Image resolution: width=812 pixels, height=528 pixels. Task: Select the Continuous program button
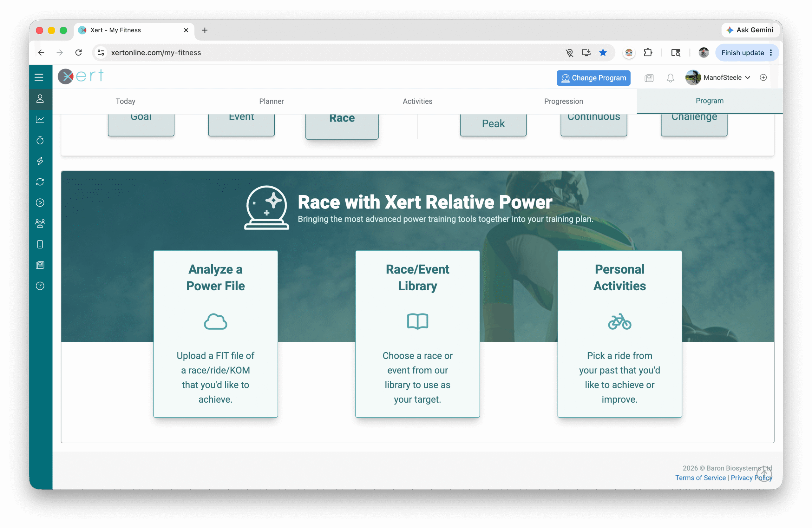pos(594,125)
